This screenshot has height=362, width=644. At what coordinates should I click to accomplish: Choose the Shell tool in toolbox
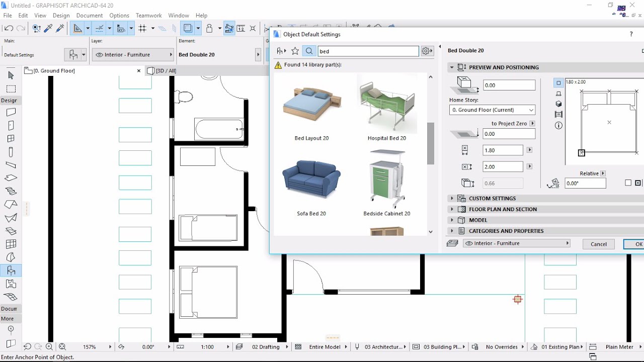(x=11, y=218)
